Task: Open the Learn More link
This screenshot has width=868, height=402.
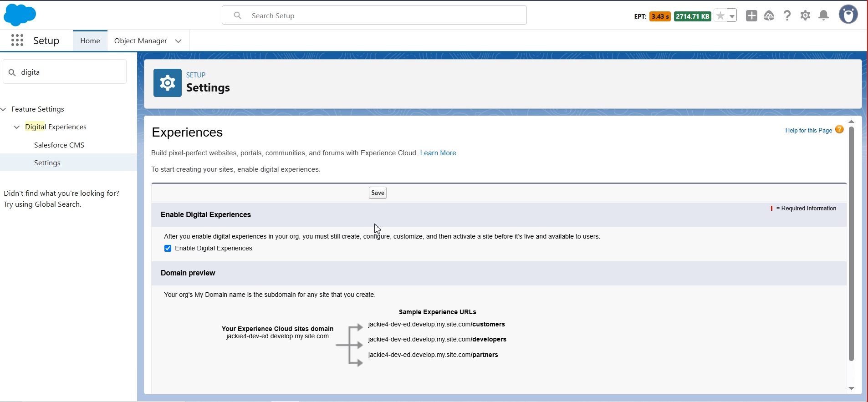Action: (438, 153)
